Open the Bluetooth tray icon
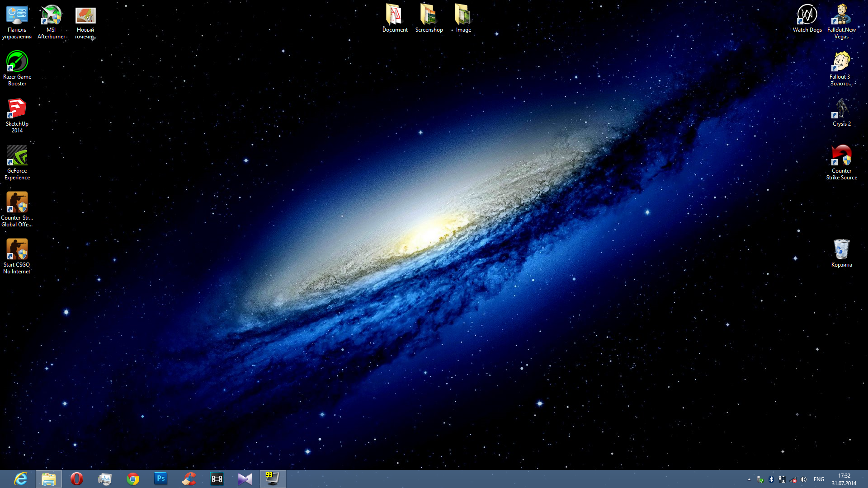This screenshot has width=868, height=488. (771, 479)
